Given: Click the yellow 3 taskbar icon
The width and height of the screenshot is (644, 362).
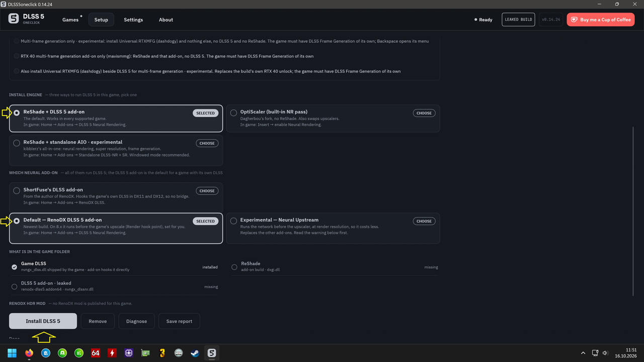Looking at the screenshot, I should point(162,353).
